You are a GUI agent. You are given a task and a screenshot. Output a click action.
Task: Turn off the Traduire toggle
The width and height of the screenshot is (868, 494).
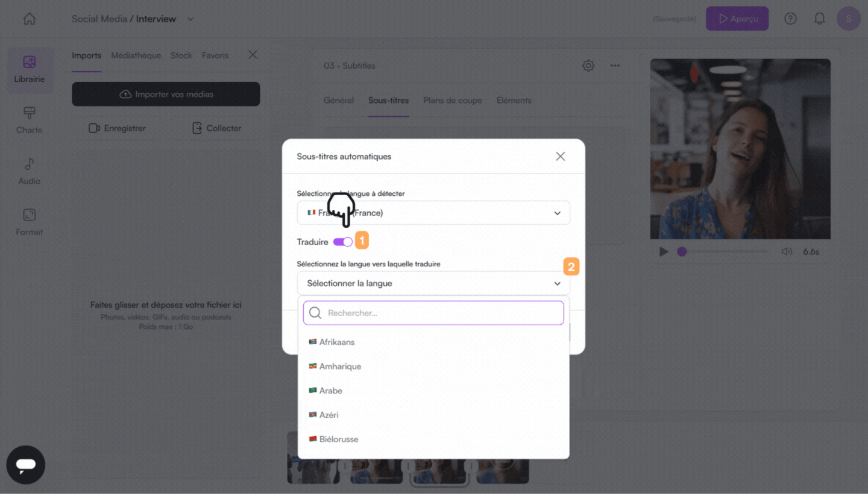(343, 242)
